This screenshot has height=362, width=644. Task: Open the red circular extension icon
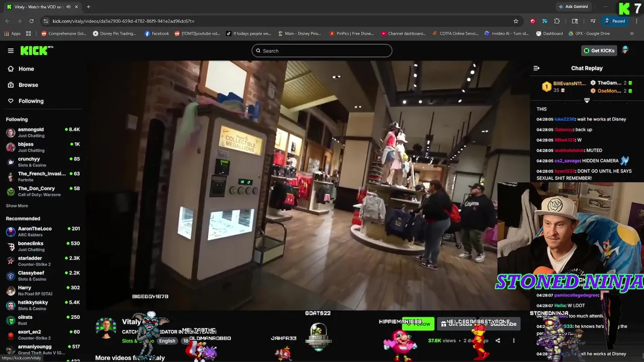tap(533, 21)
